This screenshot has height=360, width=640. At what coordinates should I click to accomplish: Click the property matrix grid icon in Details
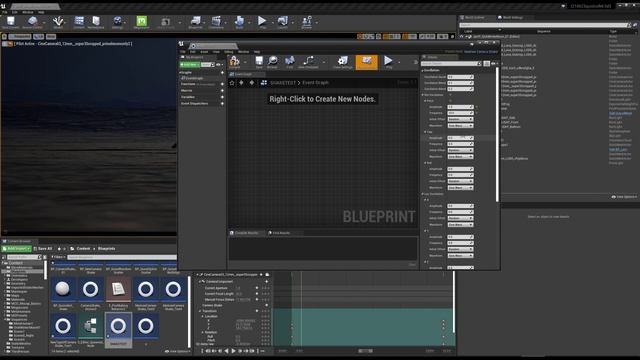[487, 64]
